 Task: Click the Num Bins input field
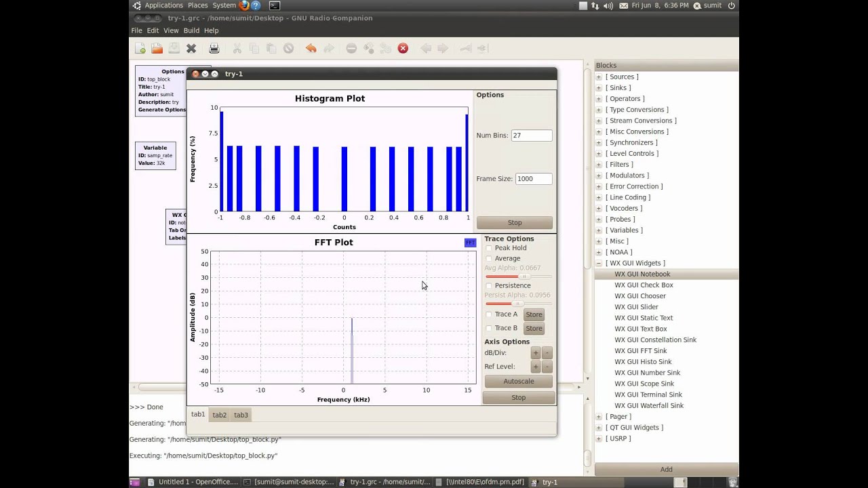click(532, 136)
